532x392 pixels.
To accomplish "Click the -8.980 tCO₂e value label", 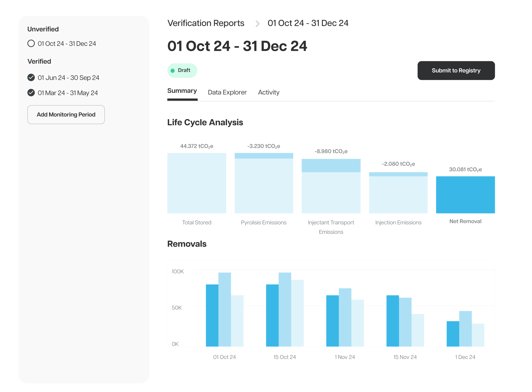I will click(x=331, y=151).
